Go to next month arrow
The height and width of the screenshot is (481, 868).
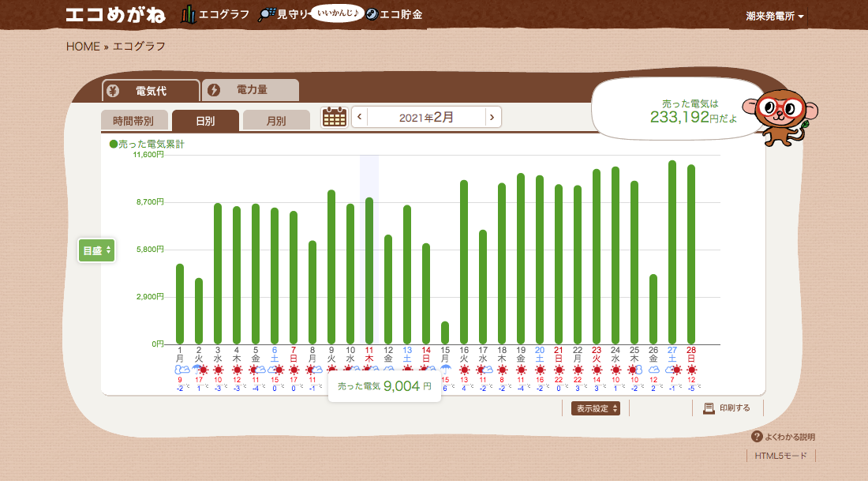coord(492,118)
